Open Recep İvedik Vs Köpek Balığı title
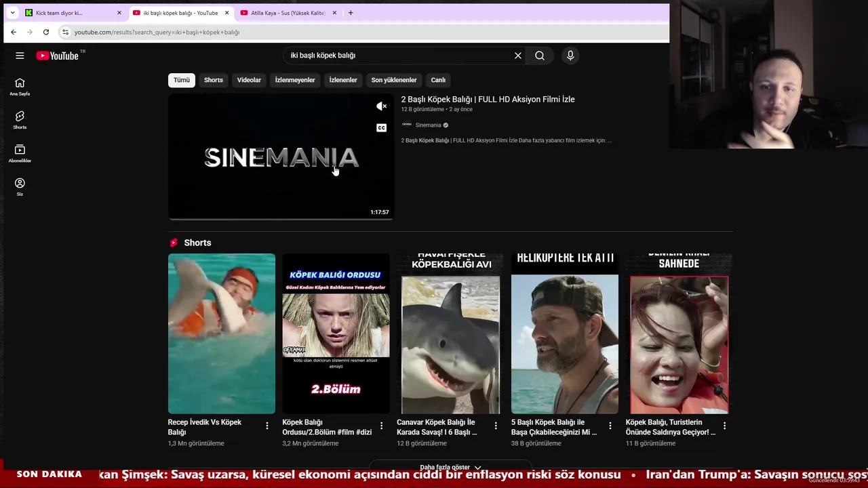The width and height of the screenshot is (868, 488). 205,427
